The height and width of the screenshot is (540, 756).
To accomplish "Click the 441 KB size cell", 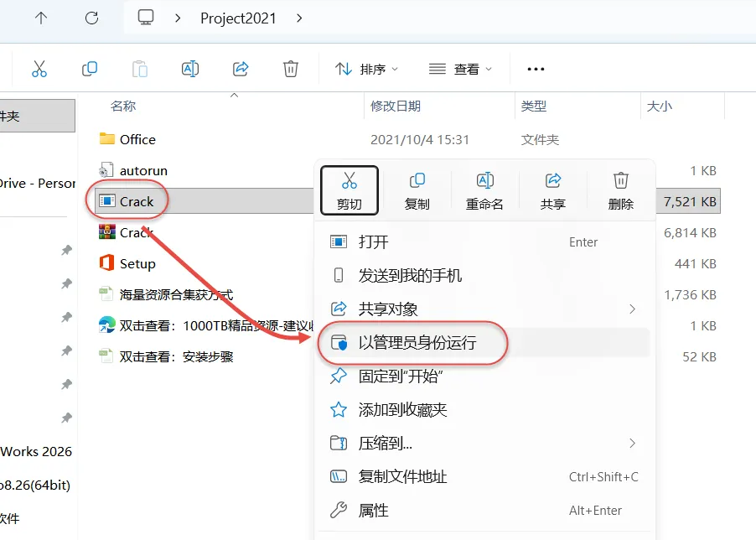I will coord(696,264).
